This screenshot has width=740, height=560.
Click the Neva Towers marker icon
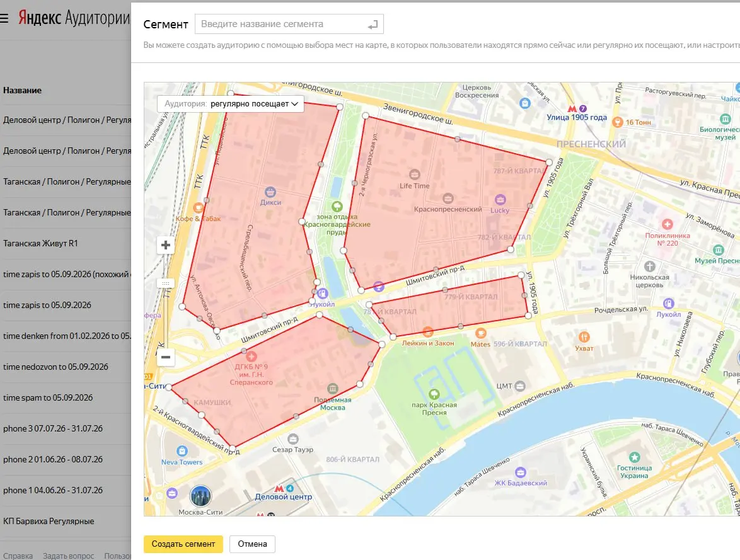[182, 450]
